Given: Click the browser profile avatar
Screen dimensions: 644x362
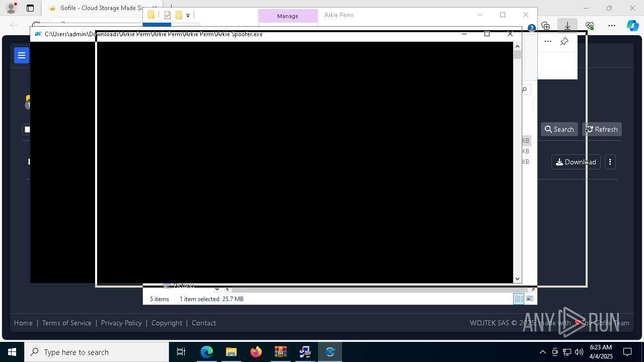Looking at the screenshot, I should coord(11,8).
